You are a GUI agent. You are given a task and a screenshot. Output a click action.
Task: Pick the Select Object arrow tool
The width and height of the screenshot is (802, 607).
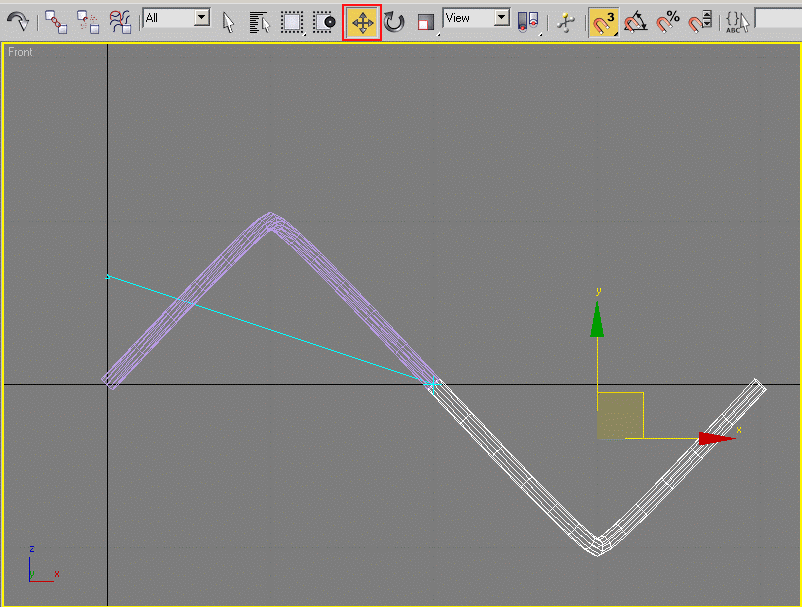click(228, 23)
